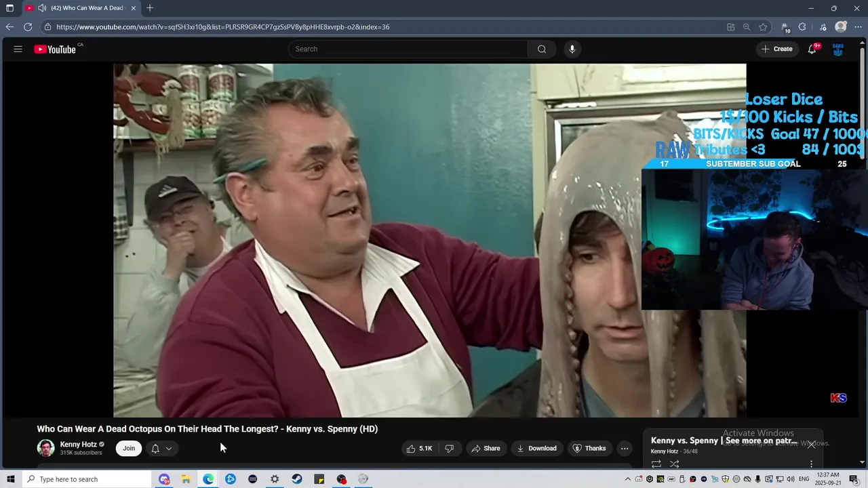The image size is (868, 488).
Task: Click the Thanks button
Action: (589, 448)
